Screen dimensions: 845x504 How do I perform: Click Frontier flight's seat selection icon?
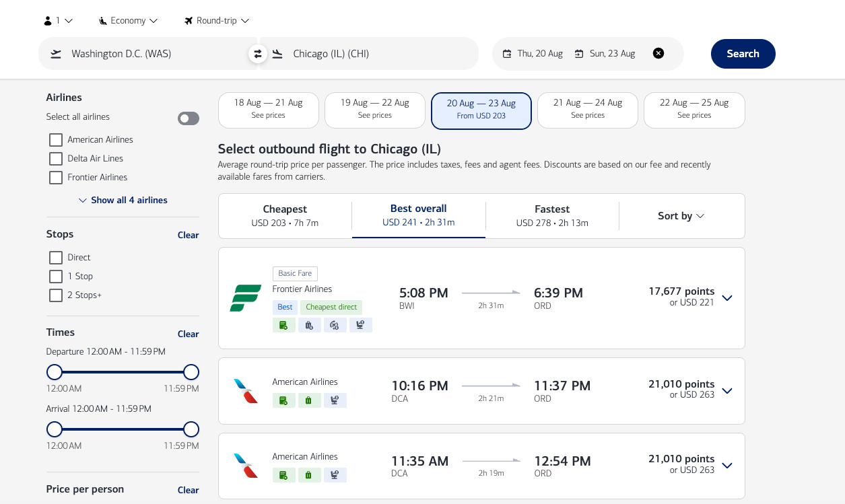pos(360,325)
